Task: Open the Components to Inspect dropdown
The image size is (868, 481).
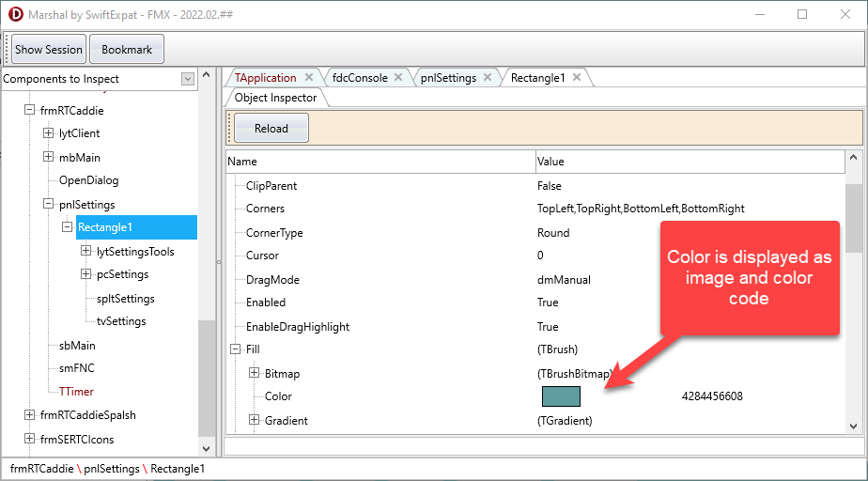Action: (x=188, y=79)
